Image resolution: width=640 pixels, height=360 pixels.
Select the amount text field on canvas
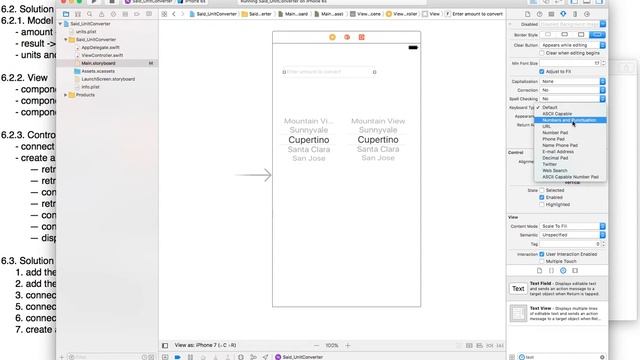pos(329,72)
